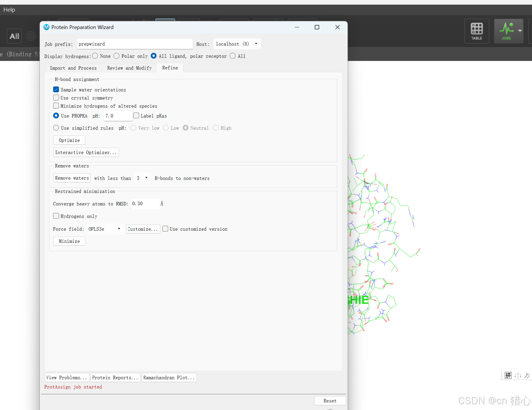
Task: Click the Minimize button under Restrained minimization
Action: tap(69, 241)
